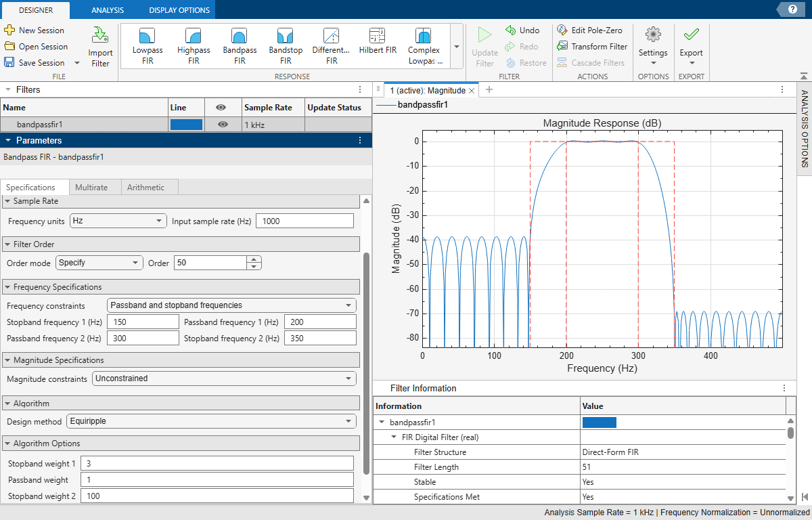
Task: Choose the Complex Lowpass response
Action: coord(424,46)
